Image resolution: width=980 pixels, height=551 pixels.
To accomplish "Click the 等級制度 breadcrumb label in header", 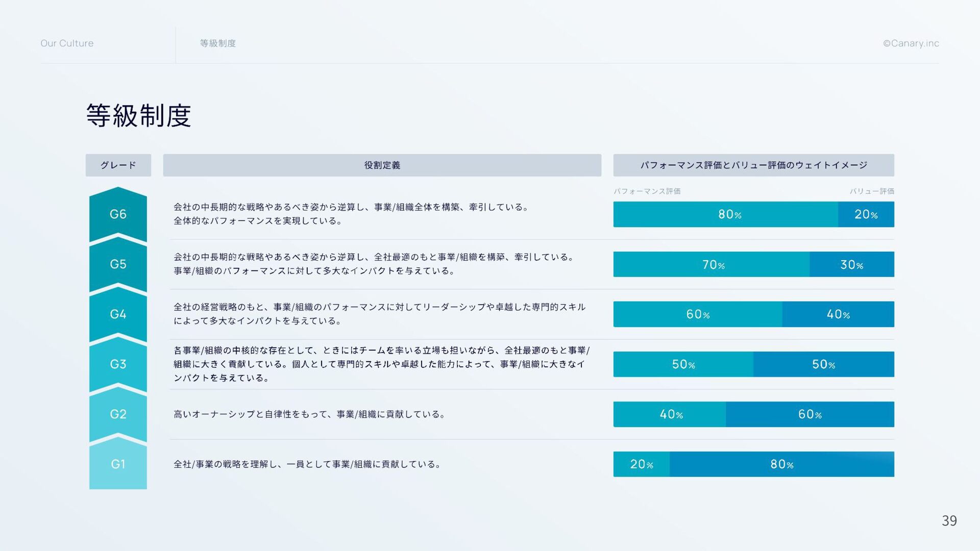I will [x=218, y=43].
